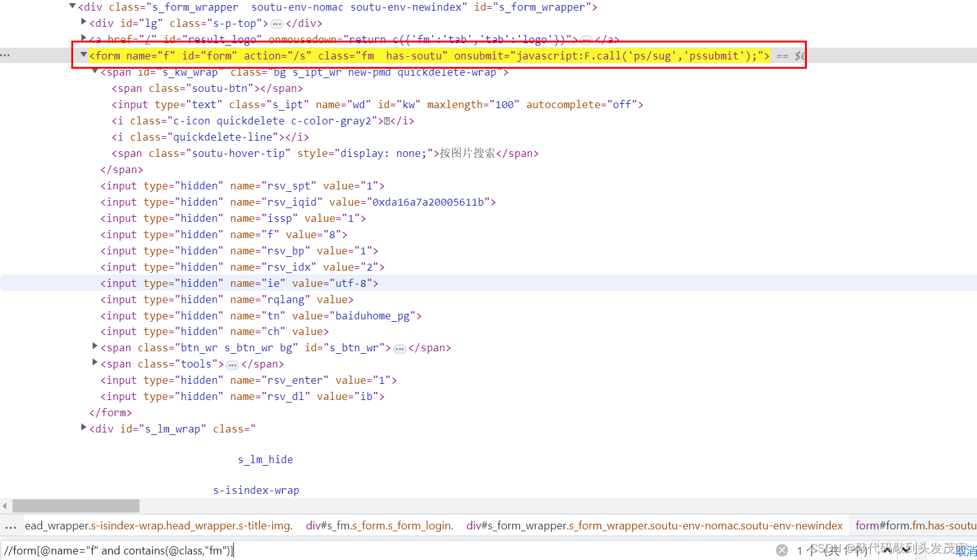This screenshot has height=560, width=977.
Task: Select div#s_fm.s_form.s_form_login breadcrumb
Action: (380, 526)
